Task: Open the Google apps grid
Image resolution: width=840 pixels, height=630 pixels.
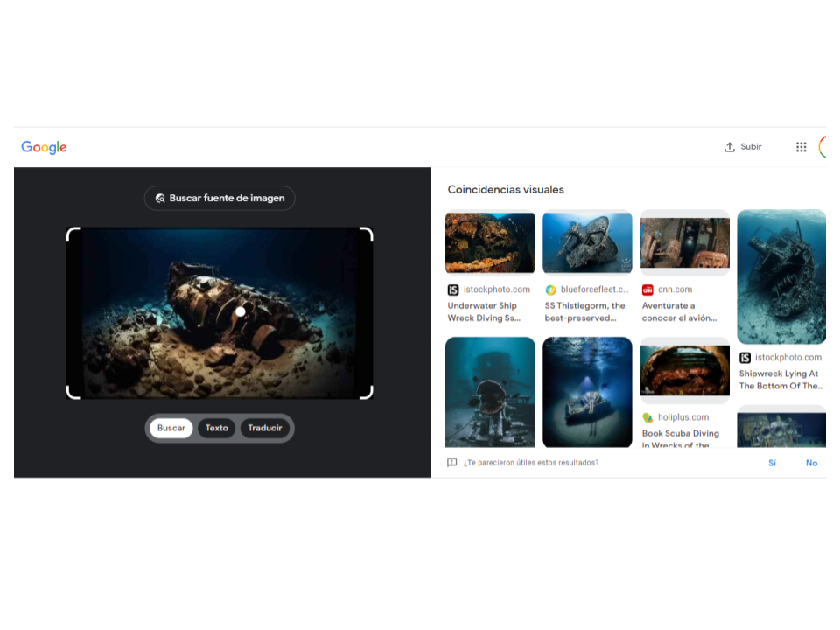Action: point(801,147)
